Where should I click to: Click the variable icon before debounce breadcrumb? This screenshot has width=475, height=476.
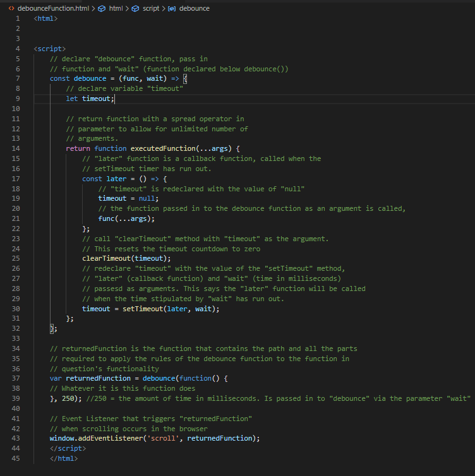[172, 9]
